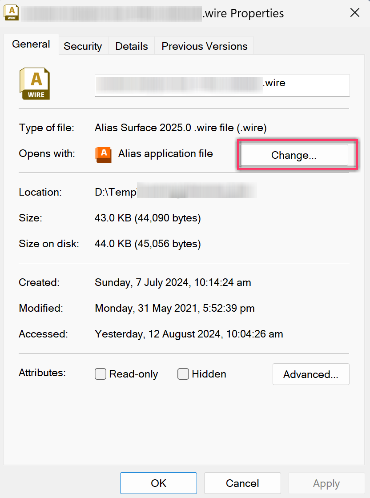
Task: Confirm with the OK button
Action: [158, 483]
